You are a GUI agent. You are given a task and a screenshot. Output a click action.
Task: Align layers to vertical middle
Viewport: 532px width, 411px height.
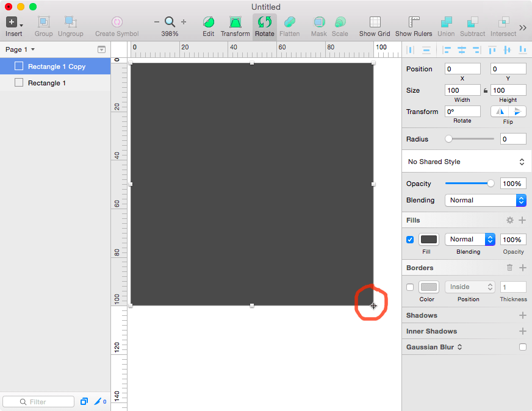tap(507, 50)
